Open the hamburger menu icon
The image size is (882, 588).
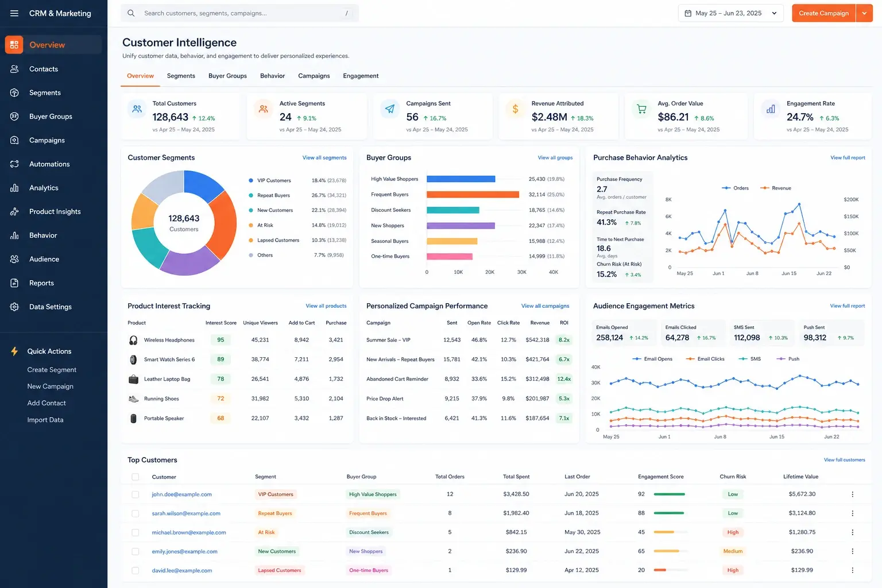click(14, 13)
